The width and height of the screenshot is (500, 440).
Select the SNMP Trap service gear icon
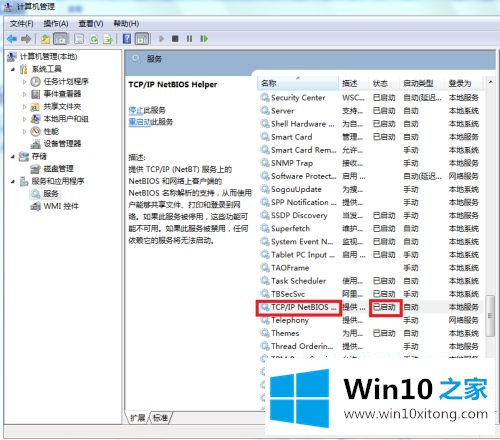265,163
